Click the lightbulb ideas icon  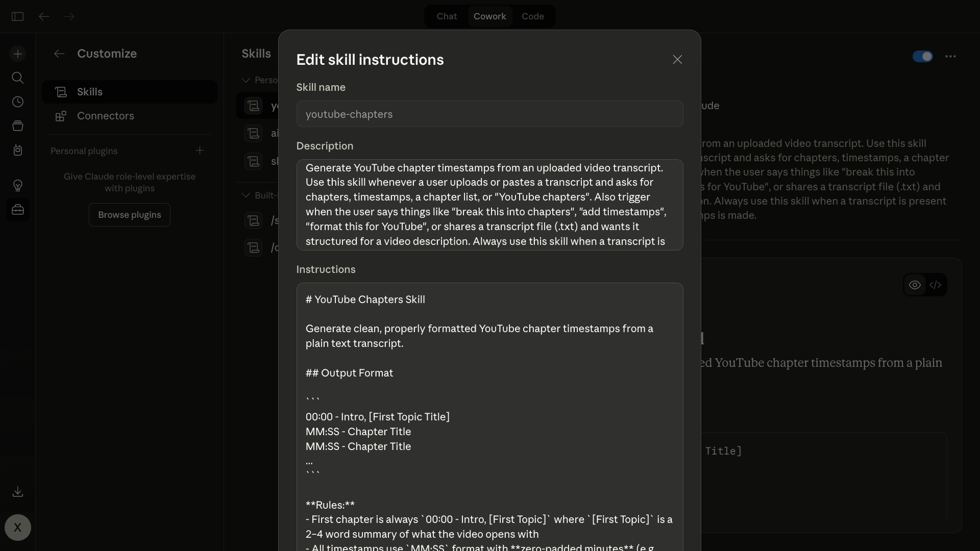(17, 185)
